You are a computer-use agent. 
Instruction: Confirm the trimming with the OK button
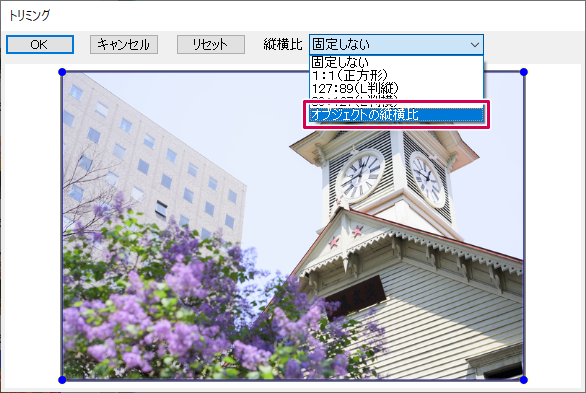40,44
